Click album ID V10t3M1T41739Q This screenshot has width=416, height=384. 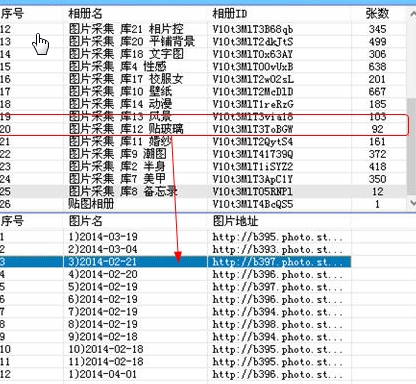[253, 154]
